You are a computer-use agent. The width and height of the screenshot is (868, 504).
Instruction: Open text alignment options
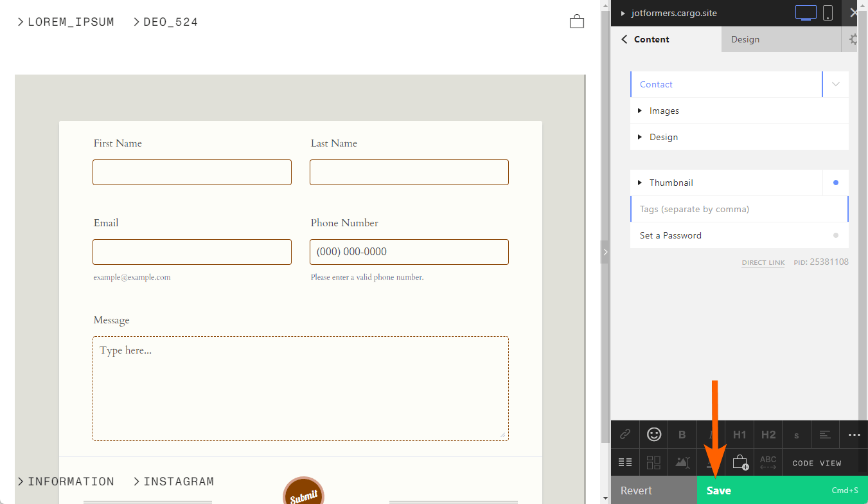coord(825,435)
